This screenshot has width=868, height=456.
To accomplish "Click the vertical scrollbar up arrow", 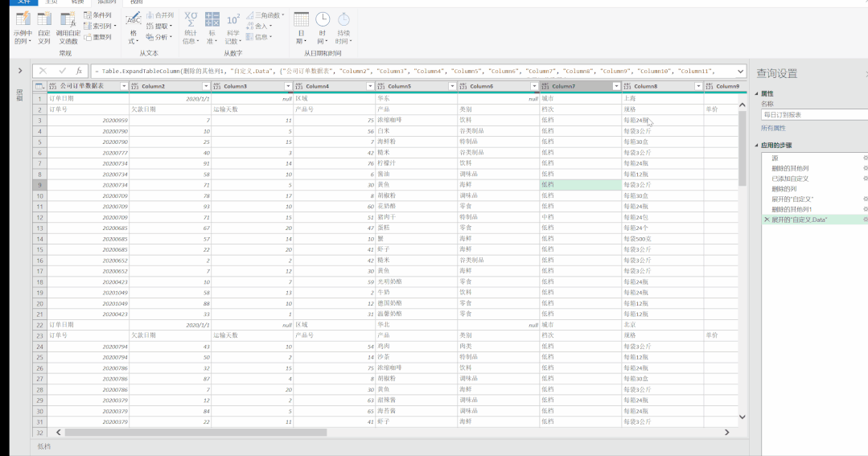I will click(743, 105).
